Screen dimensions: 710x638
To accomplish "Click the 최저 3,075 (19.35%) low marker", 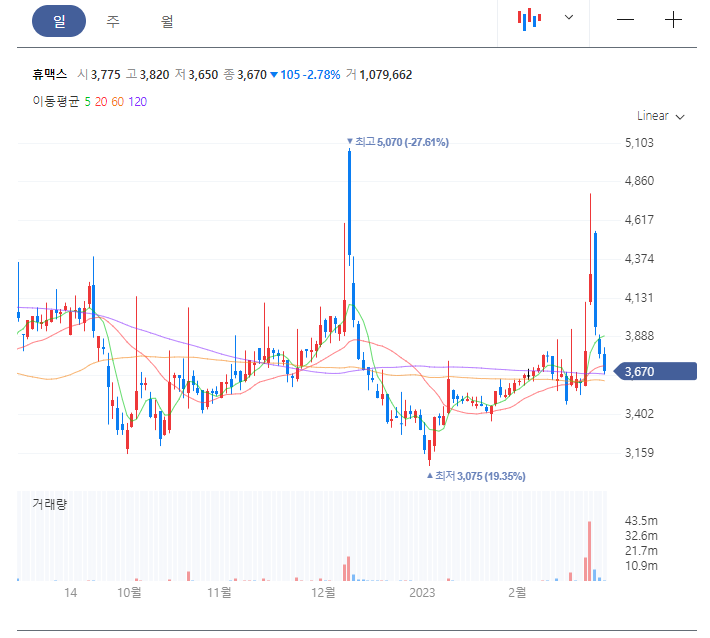I will (476, 476).
